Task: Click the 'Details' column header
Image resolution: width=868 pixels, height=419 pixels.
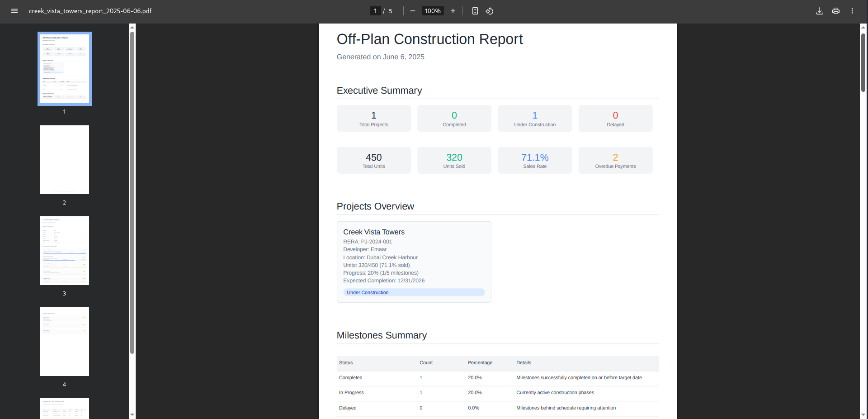Action: pyautogui.click(x=524, y=363)
